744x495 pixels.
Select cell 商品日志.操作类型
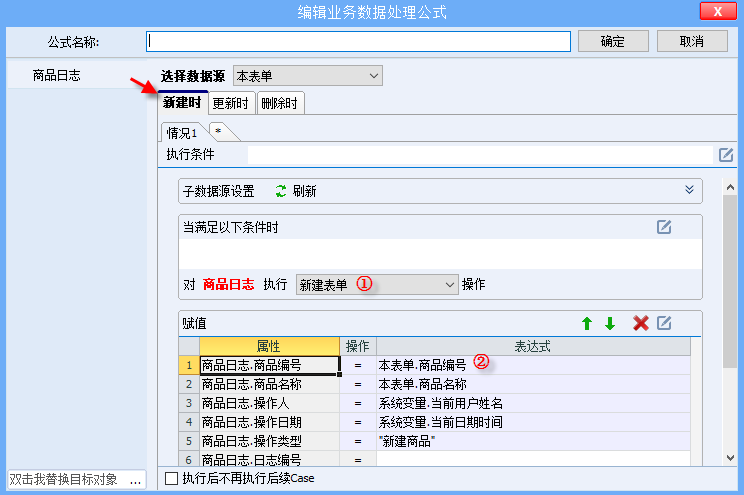(269, 441)
